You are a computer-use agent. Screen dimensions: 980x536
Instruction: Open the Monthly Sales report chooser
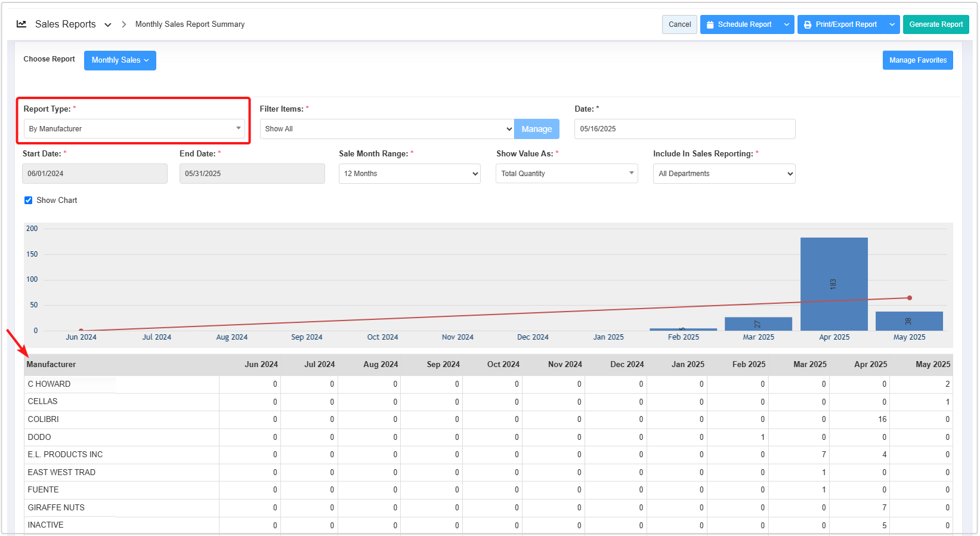click(x=120, y=60)
